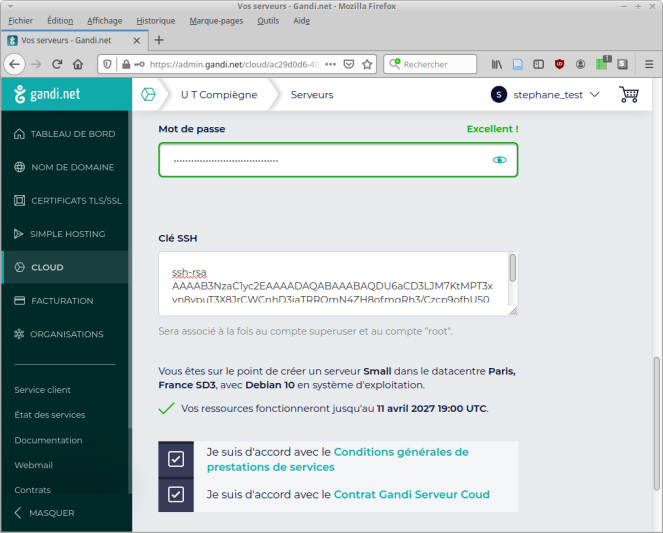Click the page vertical scrollbar
663x533 pixels.
click(657, 424)
